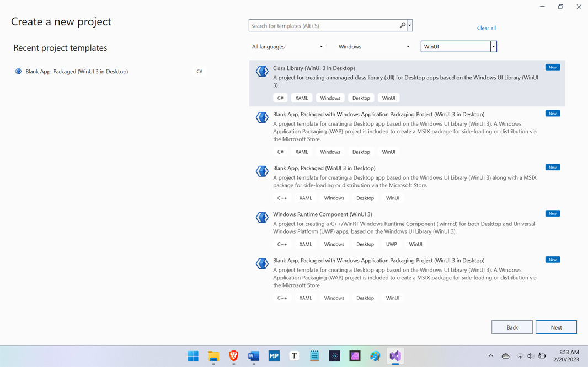Open Brave browser from the taskbar
Viewport: 588px width, 367px height.
(233, 356)
